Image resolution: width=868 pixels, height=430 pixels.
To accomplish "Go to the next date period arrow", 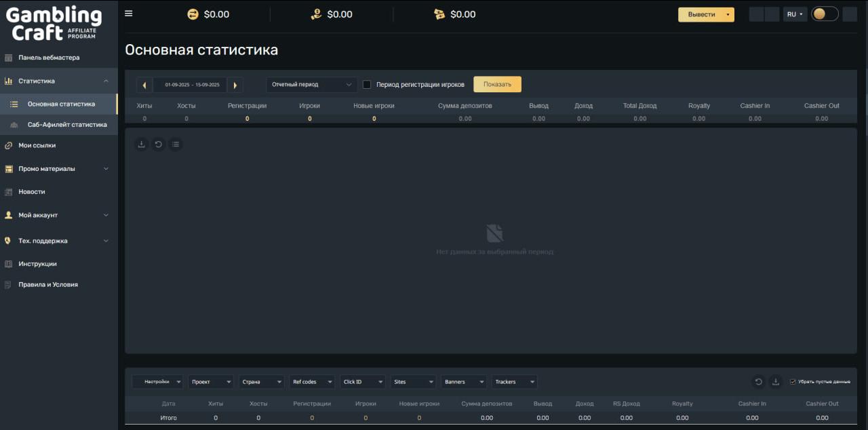I will coord(235,85).
